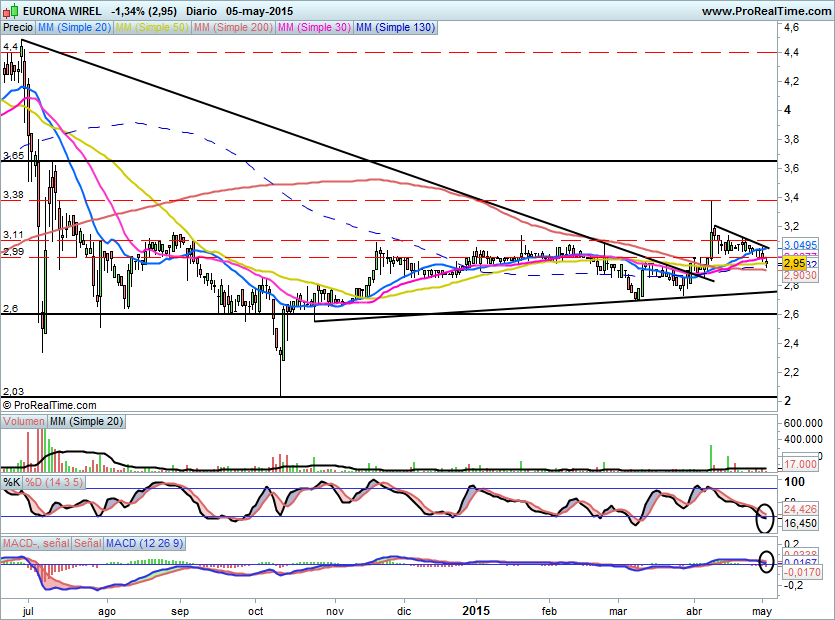Select the MM (Simple 200) label
The image size is (835, 620).
point(233,27)
